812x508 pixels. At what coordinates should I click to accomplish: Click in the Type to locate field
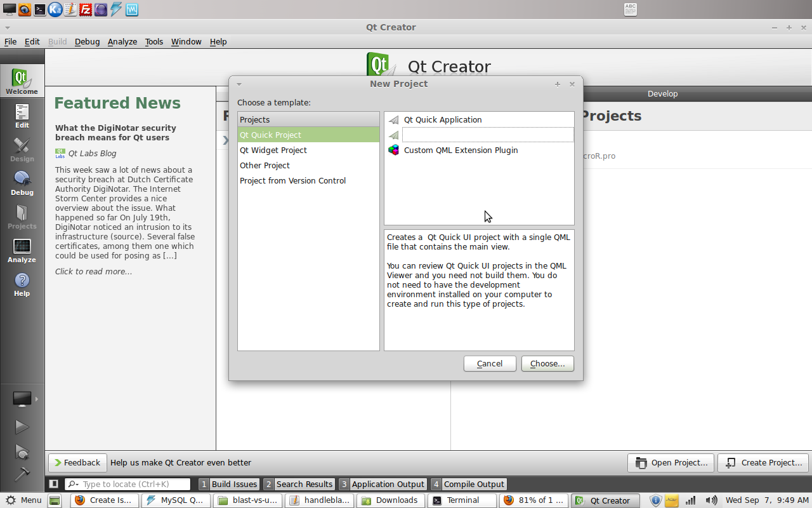[128, 484]
